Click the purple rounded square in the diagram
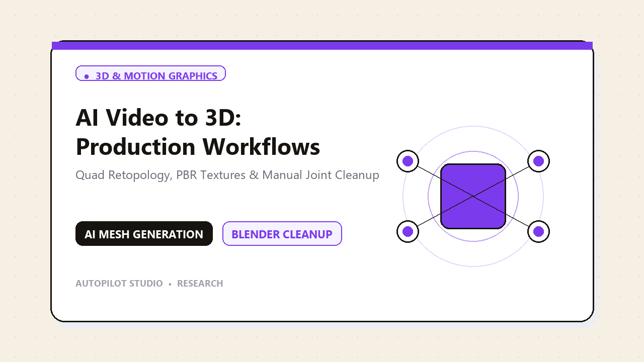 (473, 197)
